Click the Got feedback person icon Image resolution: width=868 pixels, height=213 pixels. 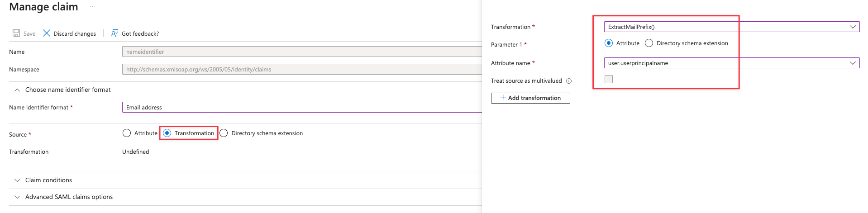114,33
